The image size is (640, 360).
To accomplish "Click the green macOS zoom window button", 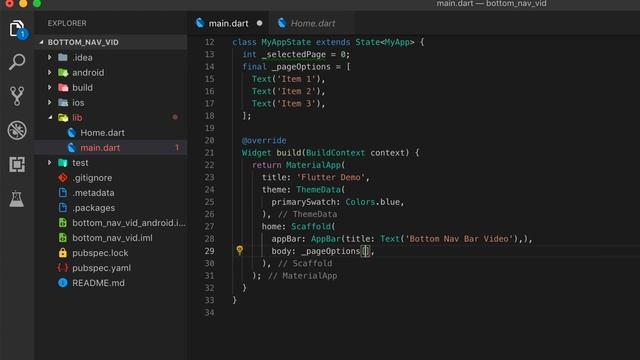I will tap(37, 4).
